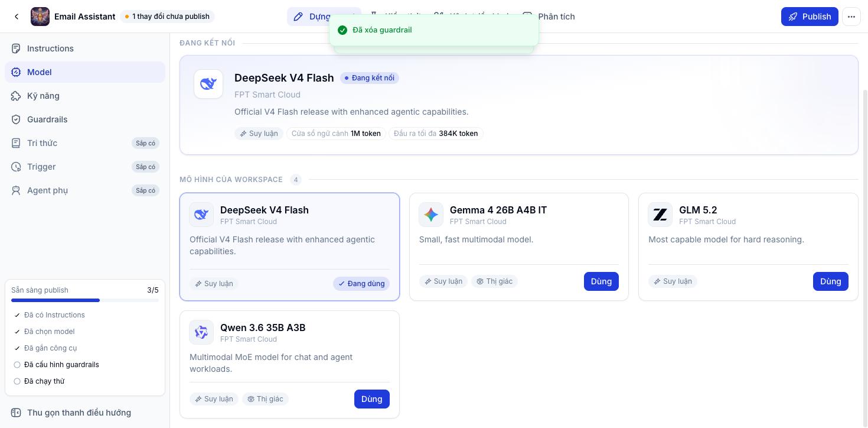
Task: Click the Thị giác tag on Gemma card
Action: (495, 281)
